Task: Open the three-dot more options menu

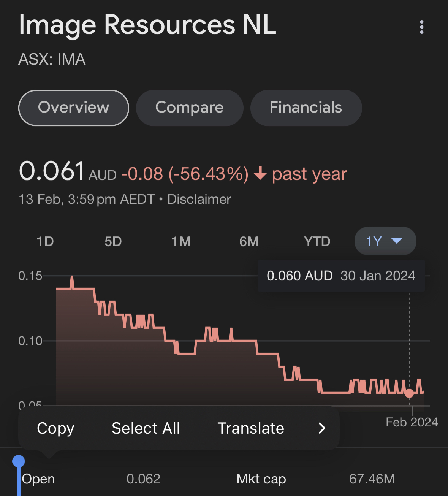Action: coord(421,27)
